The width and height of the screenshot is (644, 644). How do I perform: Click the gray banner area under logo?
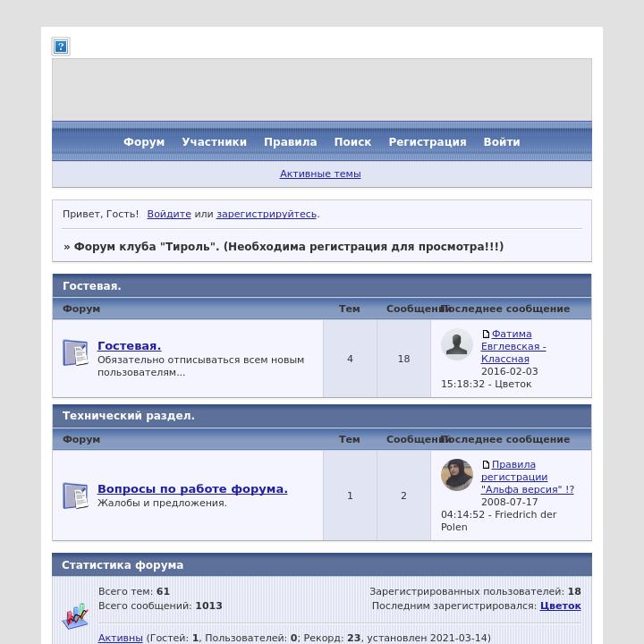point(322,89)
